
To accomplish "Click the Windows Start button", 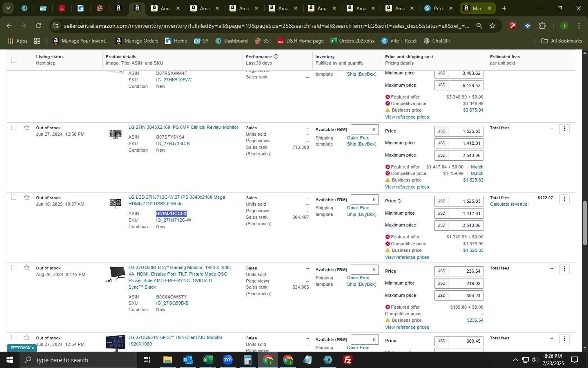I will [x=10, y=360].
